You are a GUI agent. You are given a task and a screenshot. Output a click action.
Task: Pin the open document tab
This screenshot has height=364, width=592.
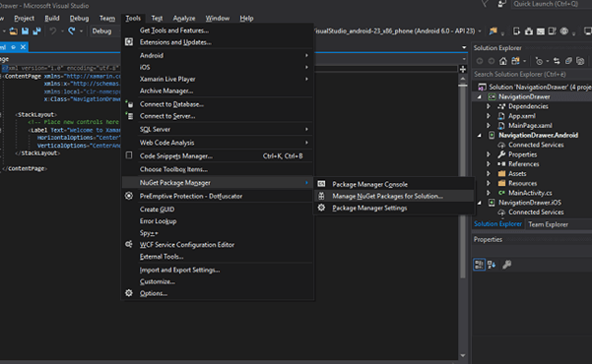pyautogui.click(x=13, y=47)
